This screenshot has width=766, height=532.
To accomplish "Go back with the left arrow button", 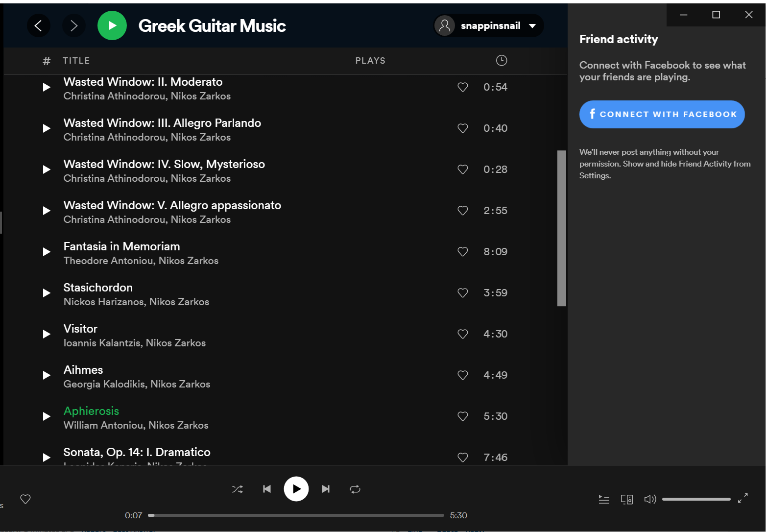I will pos(38,25).
